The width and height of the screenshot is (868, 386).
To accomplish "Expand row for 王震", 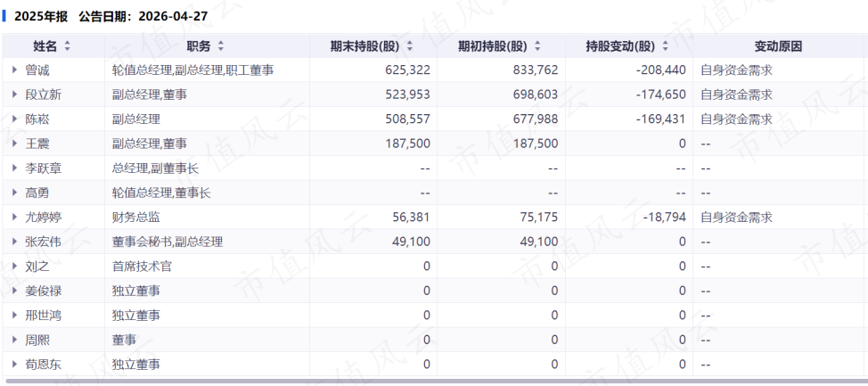I will tap(15, 144).
